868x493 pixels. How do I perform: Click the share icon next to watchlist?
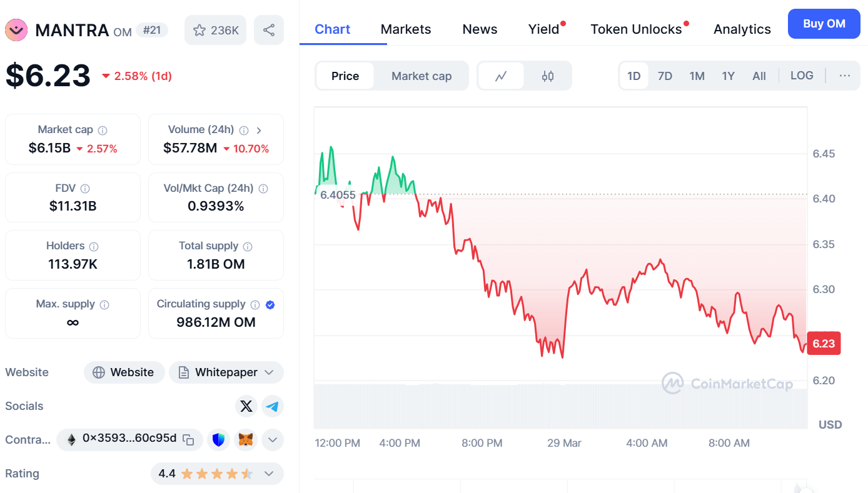pyautogui.click(x=268, y=29)
